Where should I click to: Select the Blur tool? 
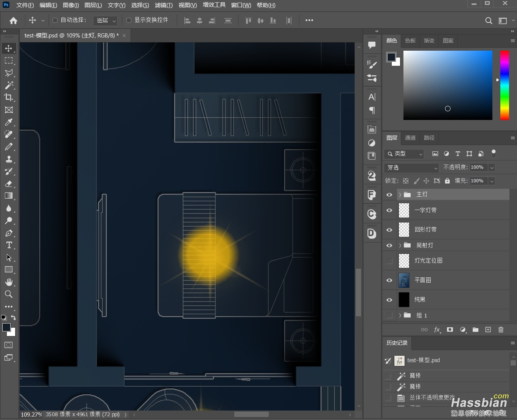click(9, 208)
